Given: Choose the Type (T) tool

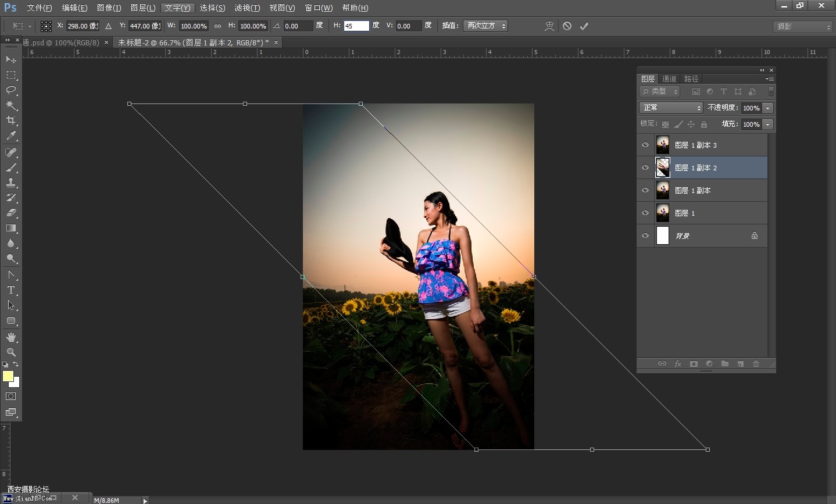Looking at the screenshot, I should (x=11, y=290).
